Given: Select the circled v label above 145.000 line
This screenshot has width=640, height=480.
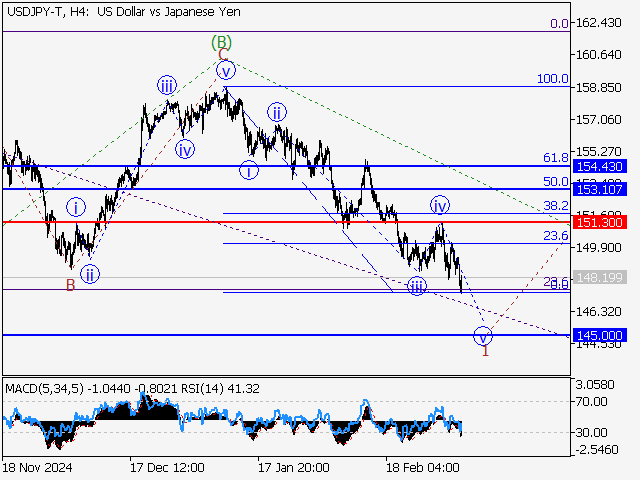Looking at the screenshot, I should (485, 335).
